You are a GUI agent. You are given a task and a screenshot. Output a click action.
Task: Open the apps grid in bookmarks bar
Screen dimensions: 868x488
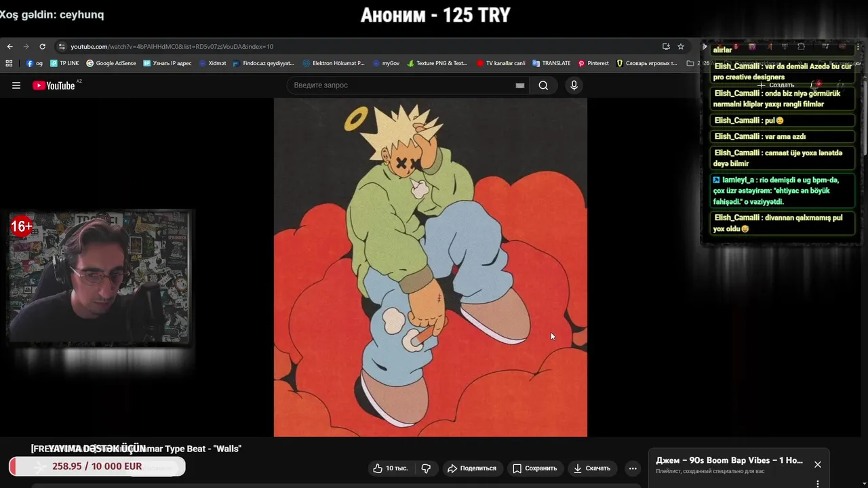pos(9,63)
